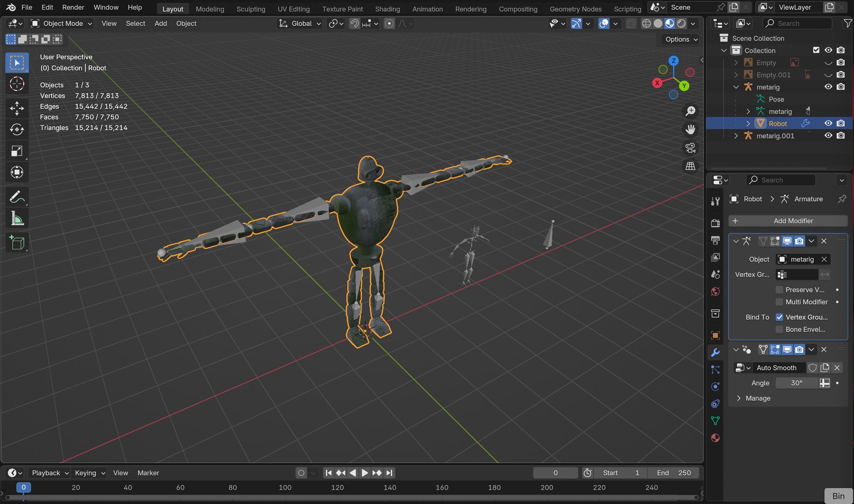Hide the Robot object with eye icon

coord(828,123)
